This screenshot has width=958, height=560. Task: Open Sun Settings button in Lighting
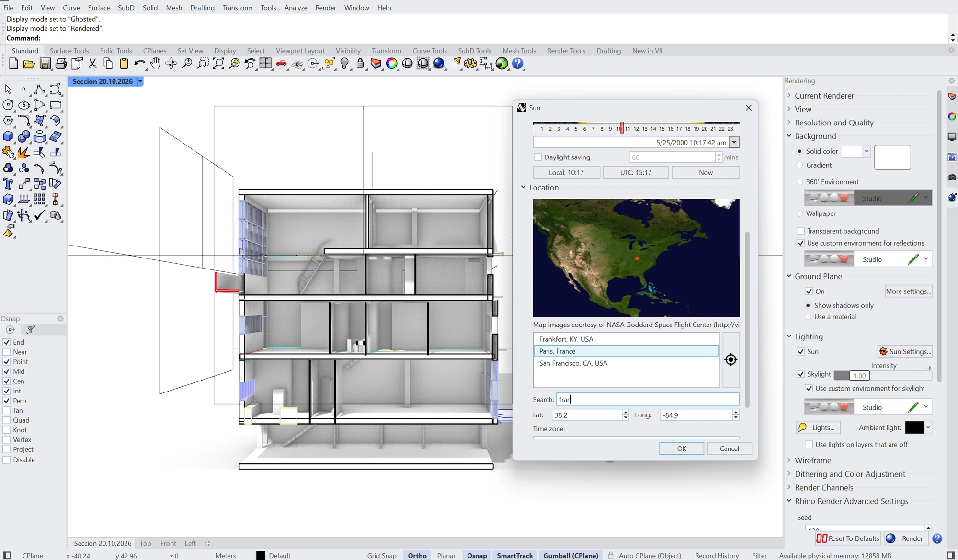click(x=905, y=351)
